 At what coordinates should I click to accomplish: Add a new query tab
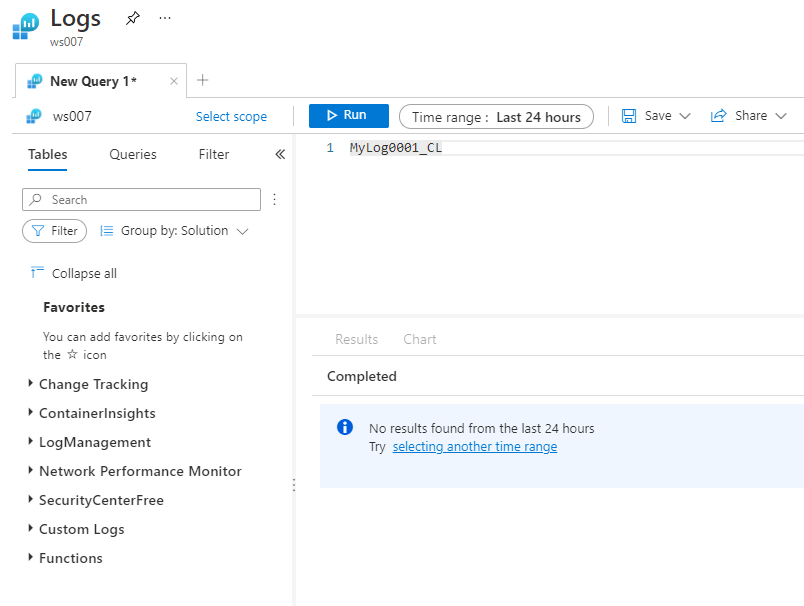click(x=203, y=80)
